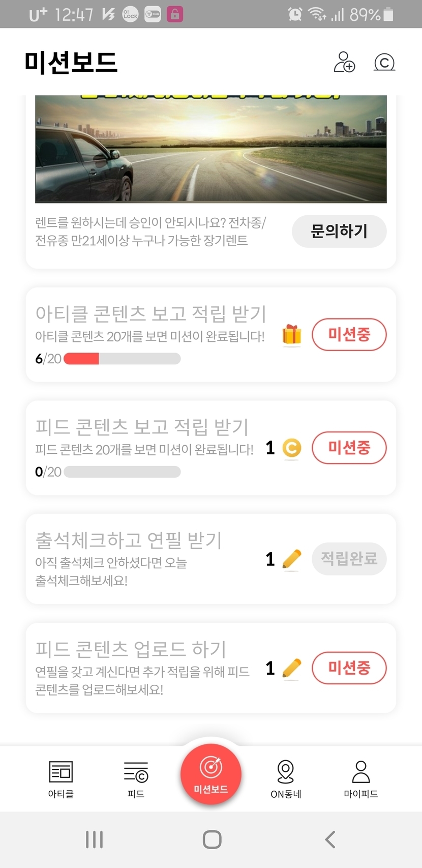The height and width of the screenshot is (868, 422).
Task: Tap 미션중 button for 피드 콘텐츠 업로드 mission
Action: [x=349, y=668]
